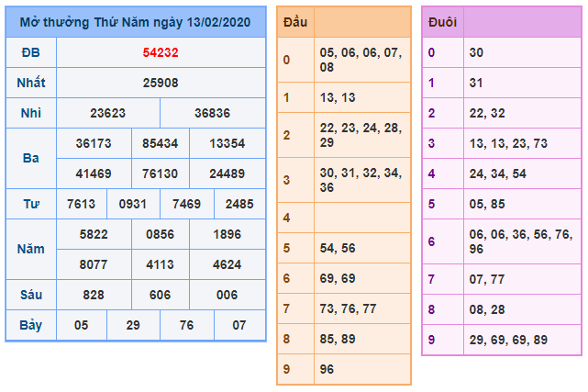Select the fifth prize number 4113
Viewport: 588px width, 392px height.
pos(161,264)
